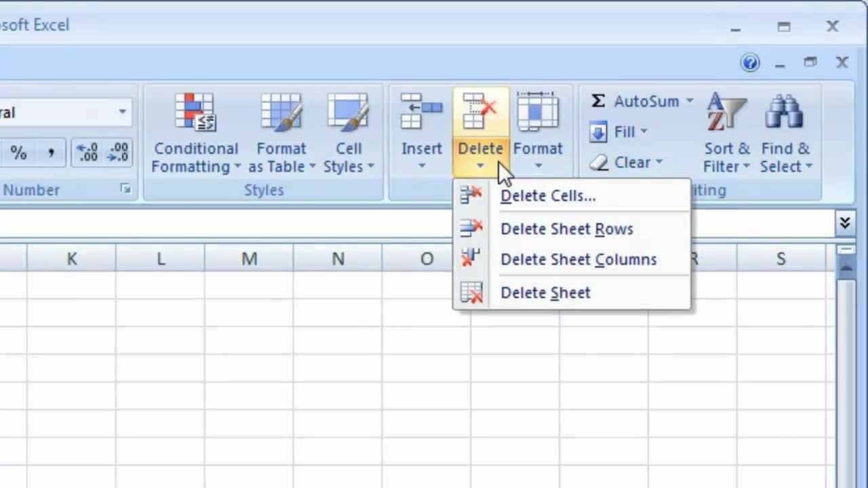Screen dimensions: 868x488
Task: Click the Find & Select binoculars icon
Action: click(x=785, y=113)
